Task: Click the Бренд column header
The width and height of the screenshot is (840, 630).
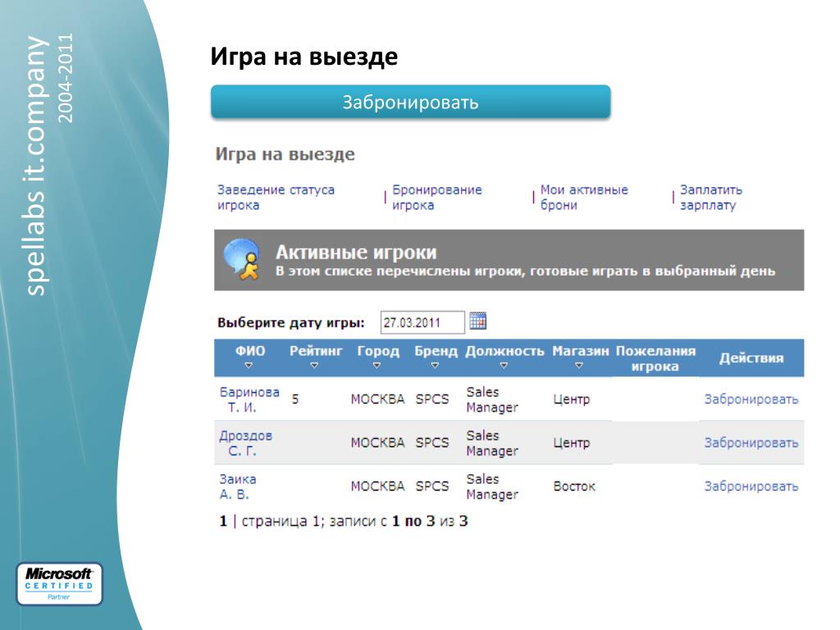Action: tap(436, 351)
